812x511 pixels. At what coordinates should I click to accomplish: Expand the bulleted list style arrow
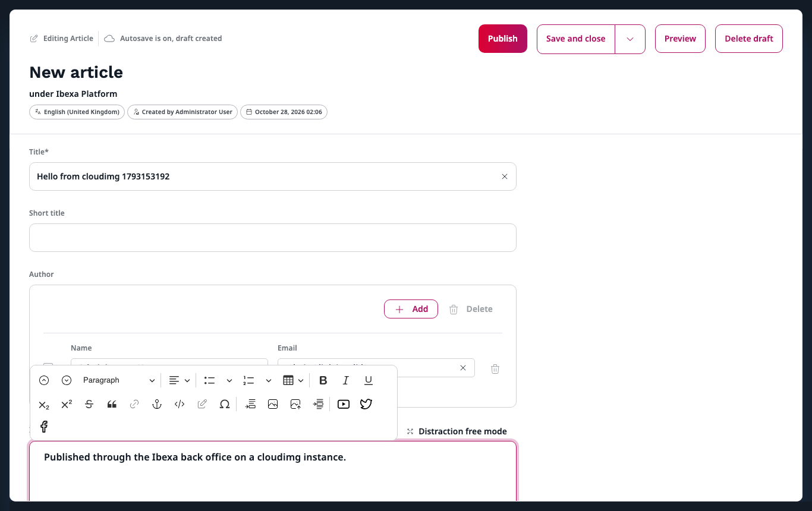[x=229, y=380]
